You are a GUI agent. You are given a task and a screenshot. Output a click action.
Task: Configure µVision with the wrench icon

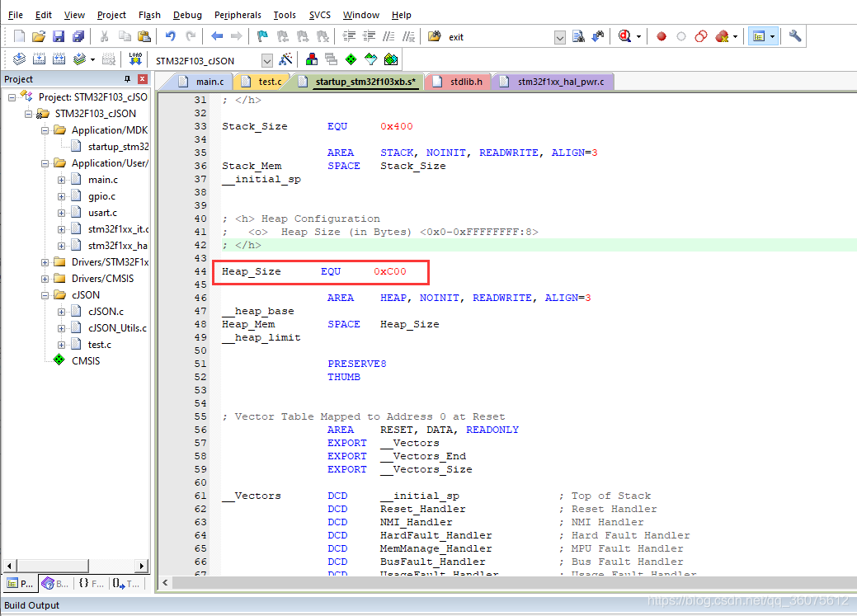(794, 36)
